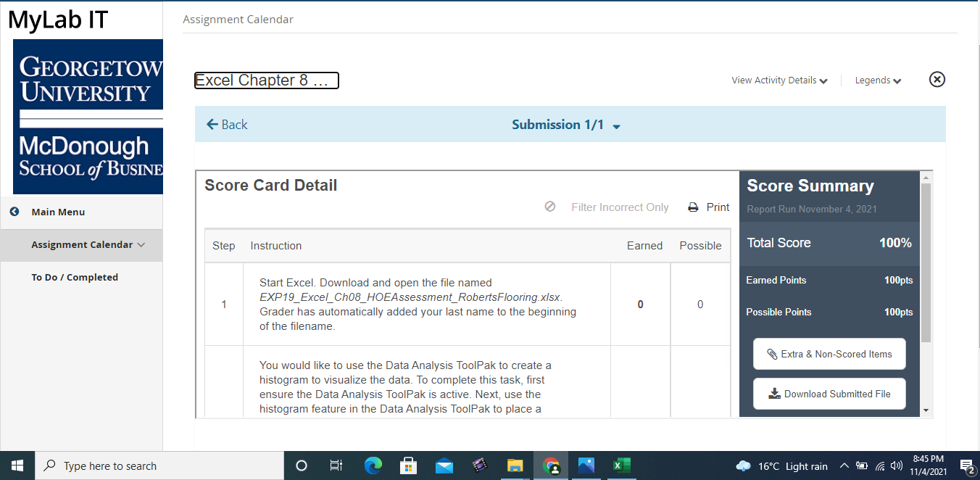This screenshot has width=980, height=480.
Task: Open the Photos app from taskbar
Action: (586, 465)
